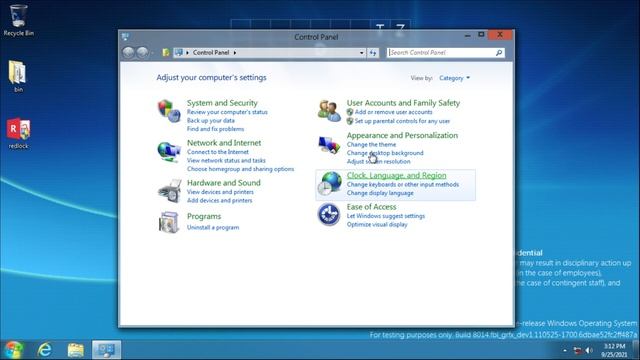
Task: Open File Explorer from taskbar
Action: coord(76,350)
